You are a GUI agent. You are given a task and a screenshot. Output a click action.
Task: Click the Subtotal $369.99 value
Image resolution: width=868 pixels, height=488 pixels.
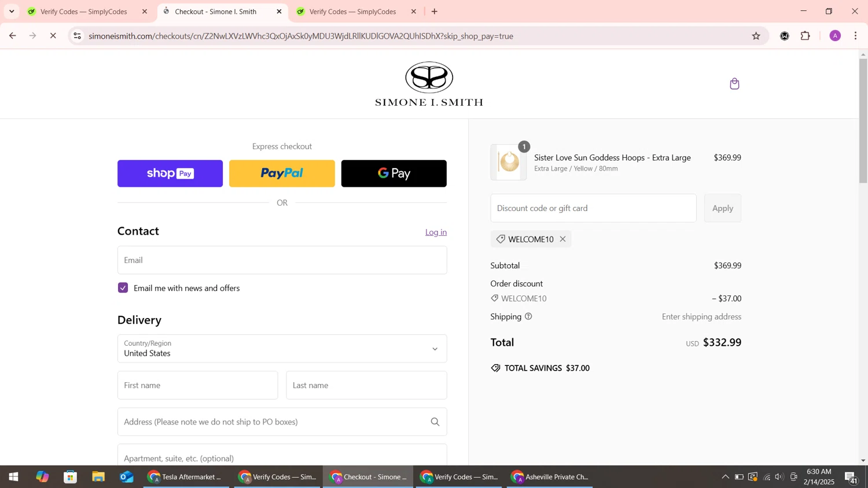(727, 265)
